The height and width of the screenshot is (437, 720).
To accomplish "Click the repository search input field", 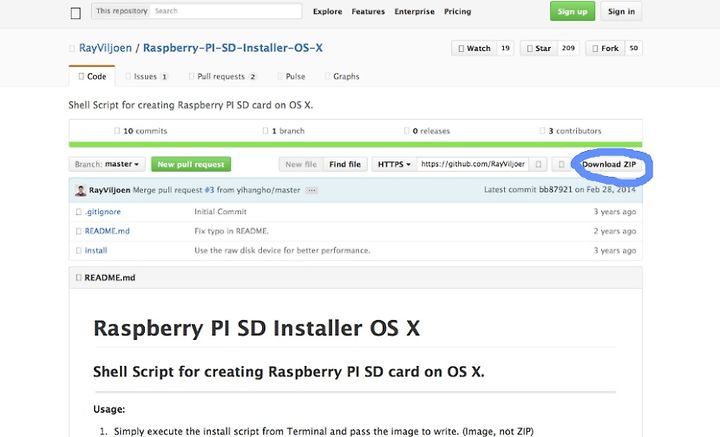I will pyautogui.click(x=226, y=11).
